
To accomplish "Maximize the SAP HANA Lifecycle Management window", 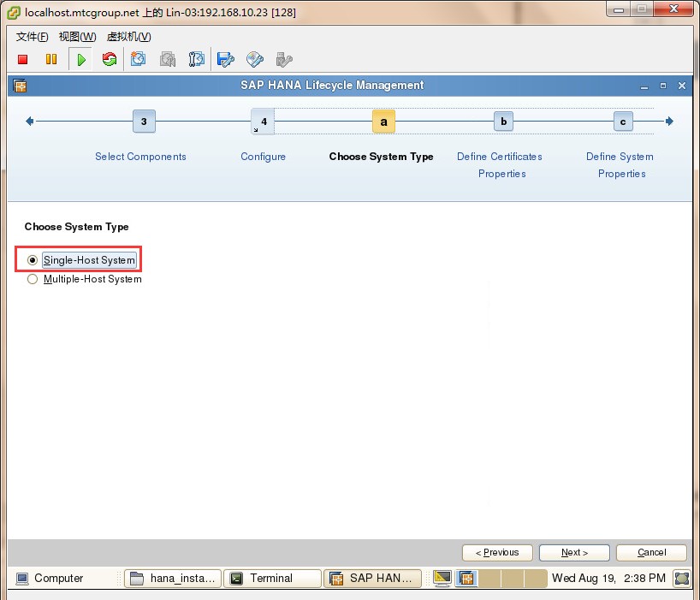I will [x=663, y=86].
